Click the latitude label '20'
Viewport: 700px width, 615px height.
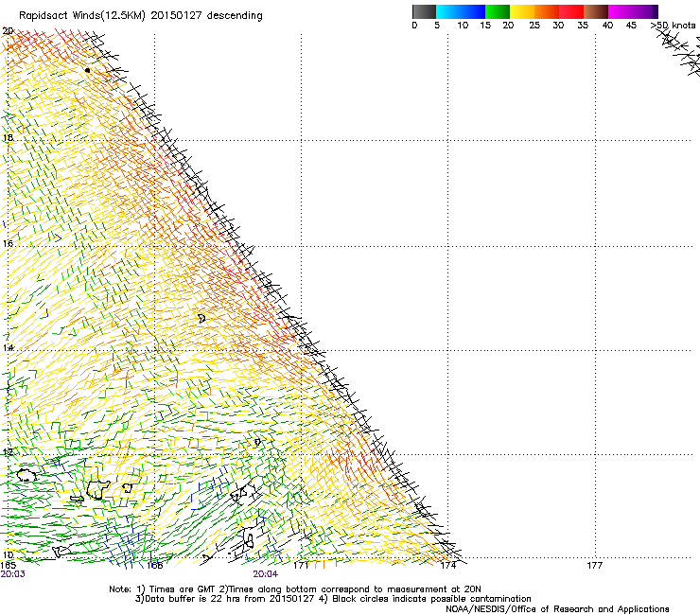point(8,31)
